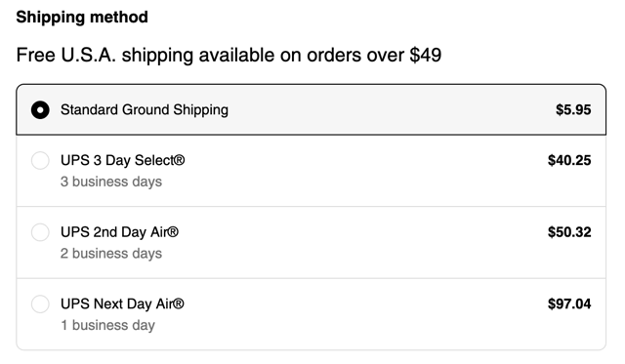Viewport: 625px width, 364px height.
Task: Click the registered mark after UPS Next Day Air
Action: click(x=179, y=303)
